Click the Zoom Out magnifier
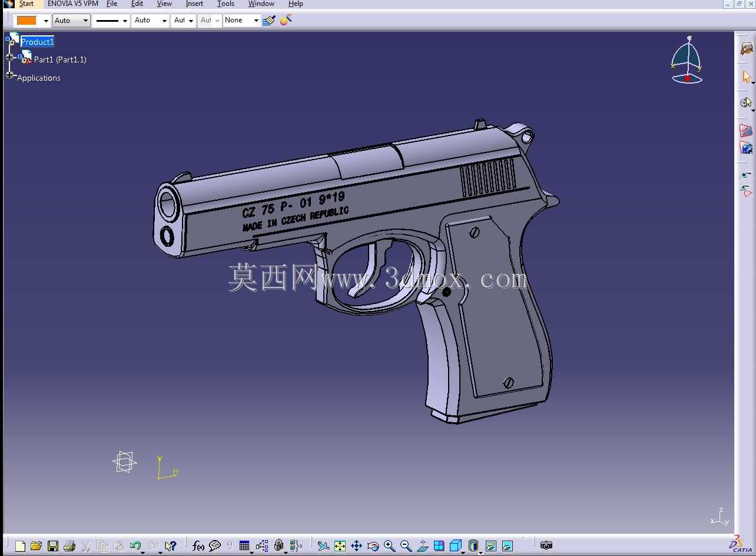Image resolution: width=756 pixels, height=556 pixels. pos(406,546)
